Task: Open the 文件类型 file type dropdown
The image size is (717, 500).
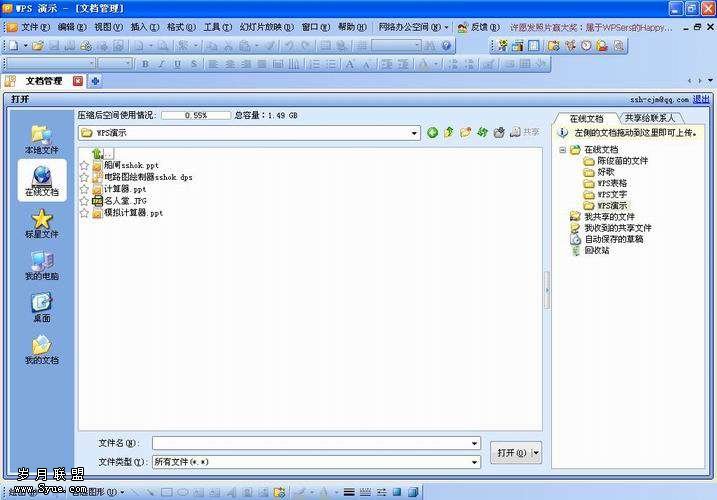Action: click(x=474, y=462)
